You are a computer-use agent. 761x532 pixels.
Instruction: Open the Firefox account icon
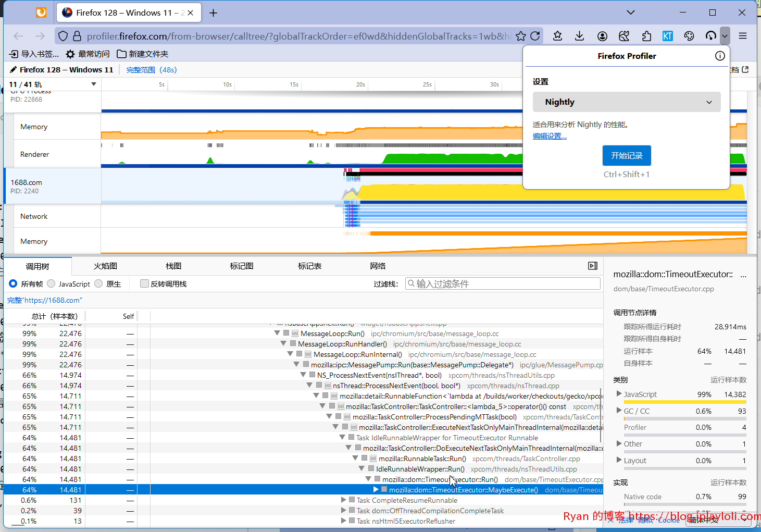tap(602, 36)
